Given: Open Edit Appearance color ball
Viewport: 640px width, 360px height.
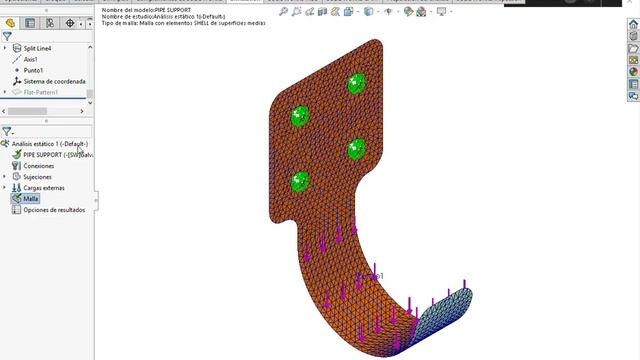Looking at the screenshot, I should click(408, 11).
